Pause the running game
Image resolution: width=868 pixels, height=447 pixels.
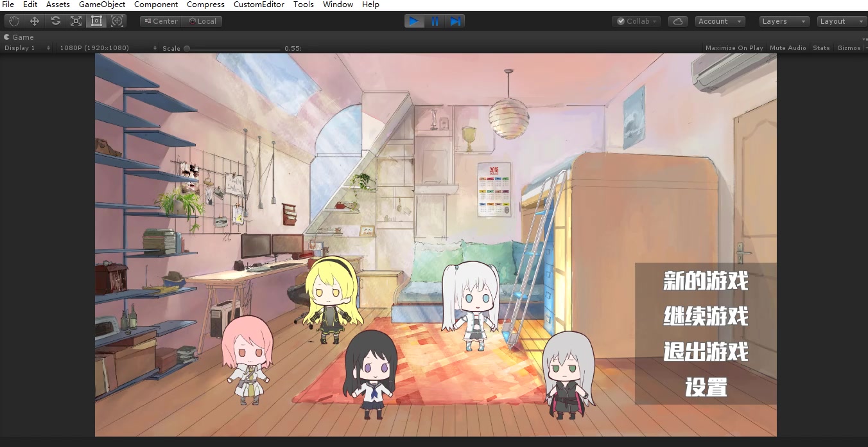click(435, 21)
